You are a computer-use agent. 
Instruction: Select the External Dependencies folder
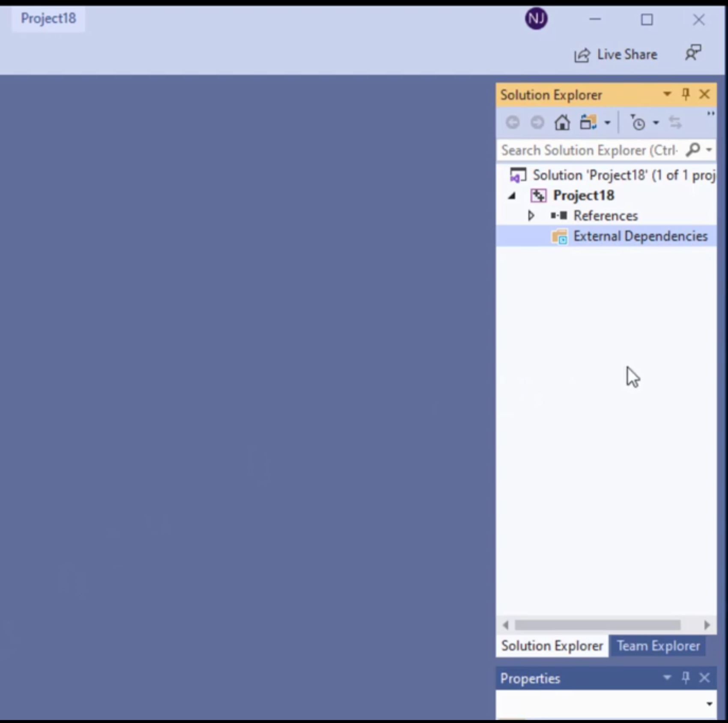(x=640, y=236)
